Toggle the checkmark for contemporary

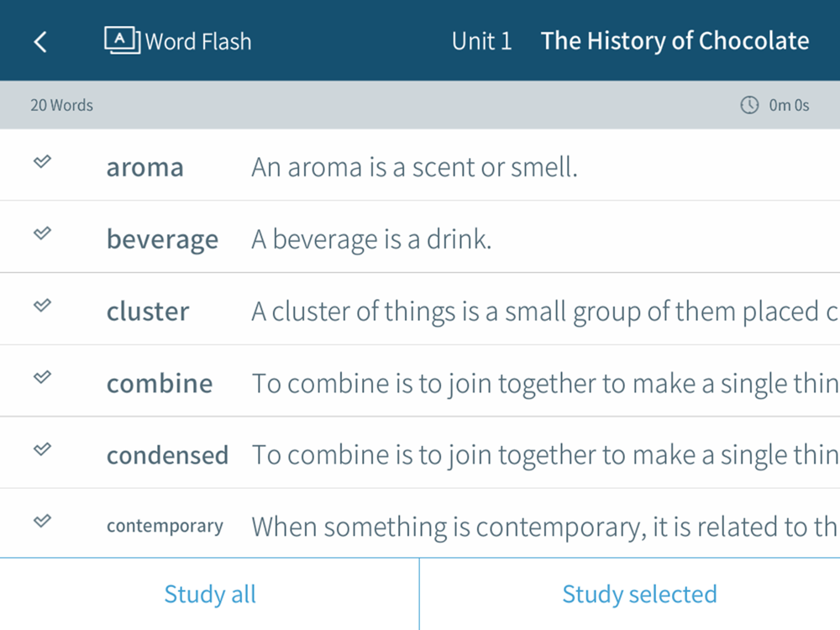[42, 521]
